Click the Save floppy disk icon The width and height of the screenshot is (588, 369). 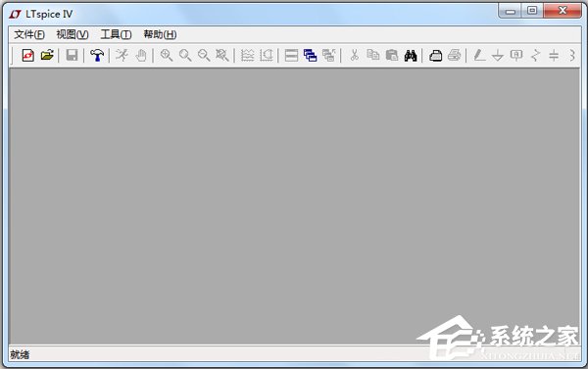(72, 56)
